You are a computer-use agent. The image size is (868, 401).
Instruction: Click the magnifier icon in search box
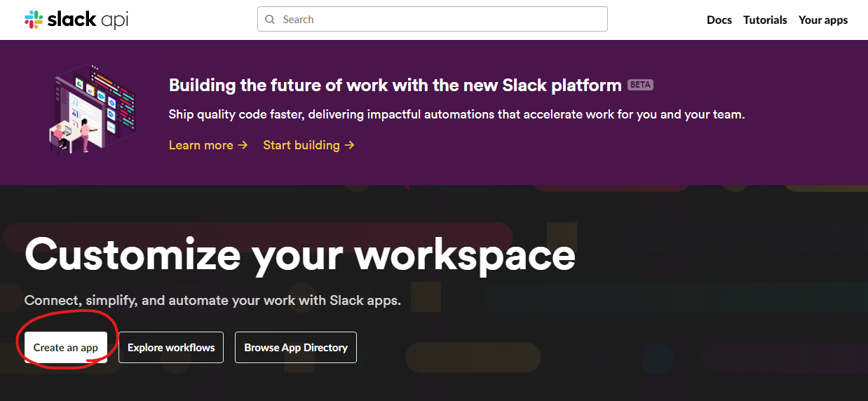point(271,20)
